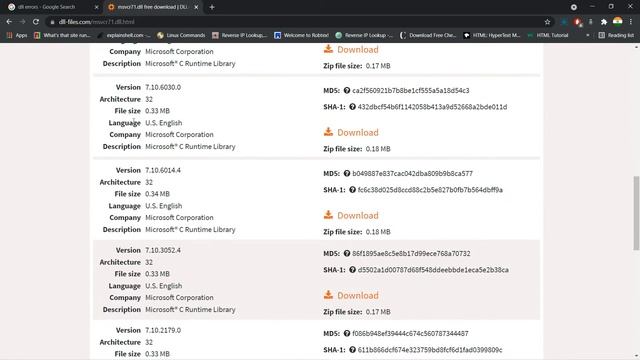
Task: Click MD5 hash ca2f560921b7b8be1cf555a5a18d54c3
Action: [411, 90]
